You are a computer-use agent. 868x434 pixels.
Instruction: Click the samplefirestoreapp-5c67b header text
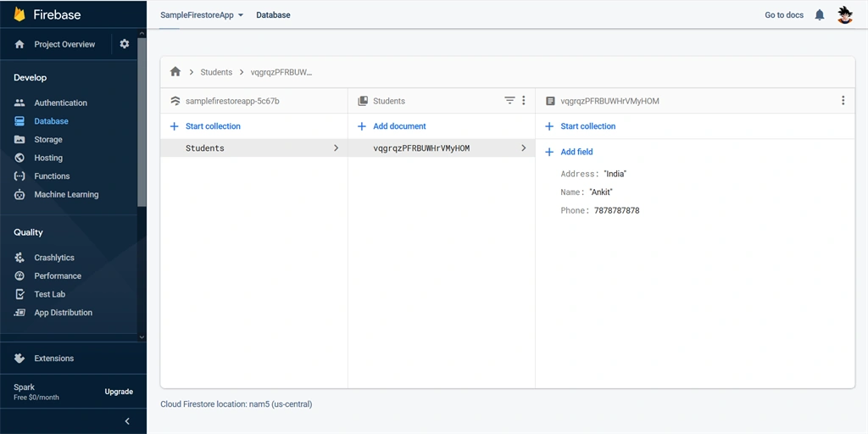(232, 101)
